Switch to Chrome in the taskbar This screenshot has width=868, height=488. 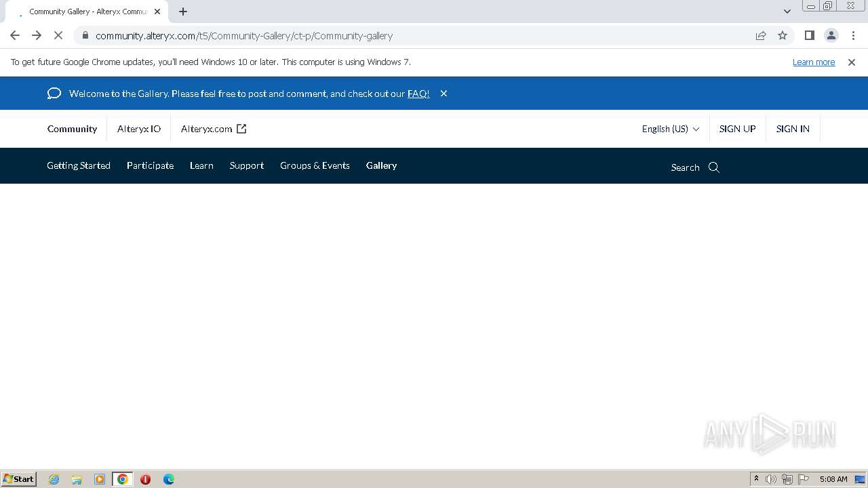point(123,479)
